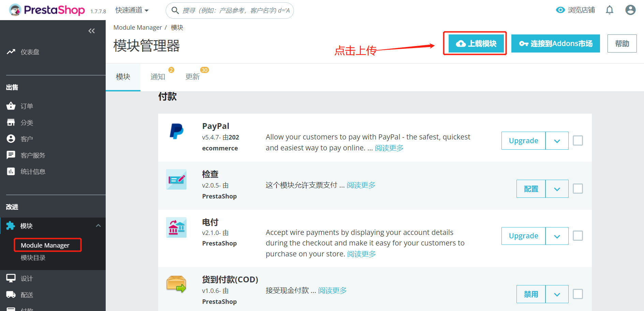Open 订单 orders in sidebar
644x311 pixels.
(20, 106)
